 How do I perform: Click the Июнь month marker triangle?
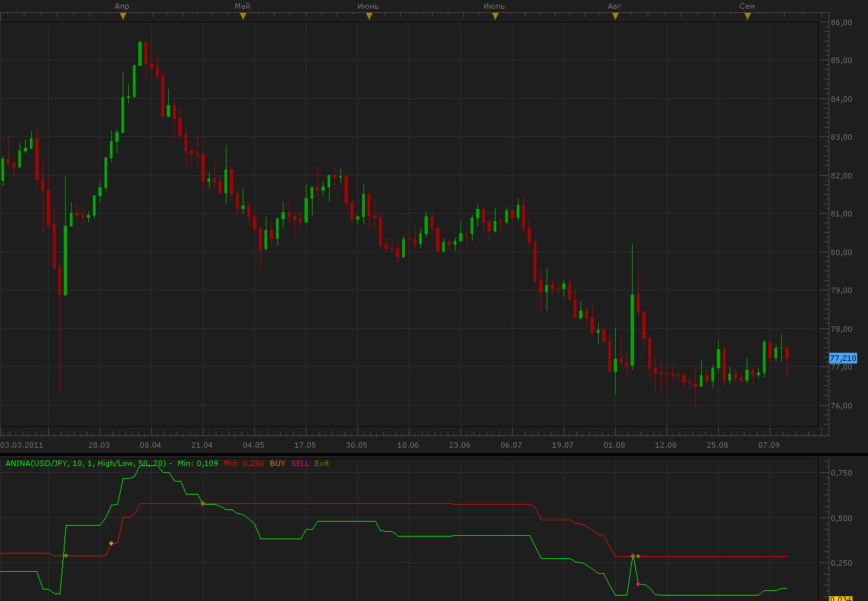coord(369,16)
